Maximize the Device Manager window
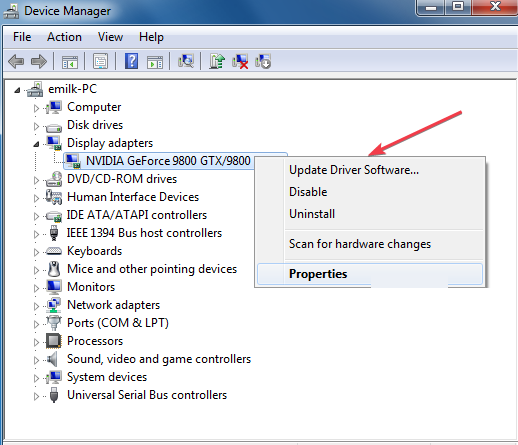This screenshot has width=518, height=445. 458,7
